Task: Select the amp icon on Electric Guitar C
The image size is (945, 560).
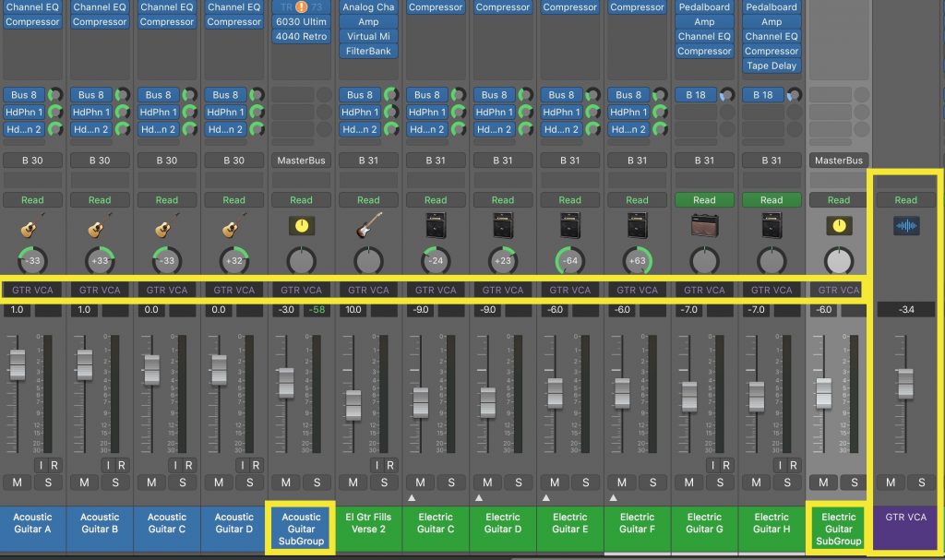Action: point(436,227)
